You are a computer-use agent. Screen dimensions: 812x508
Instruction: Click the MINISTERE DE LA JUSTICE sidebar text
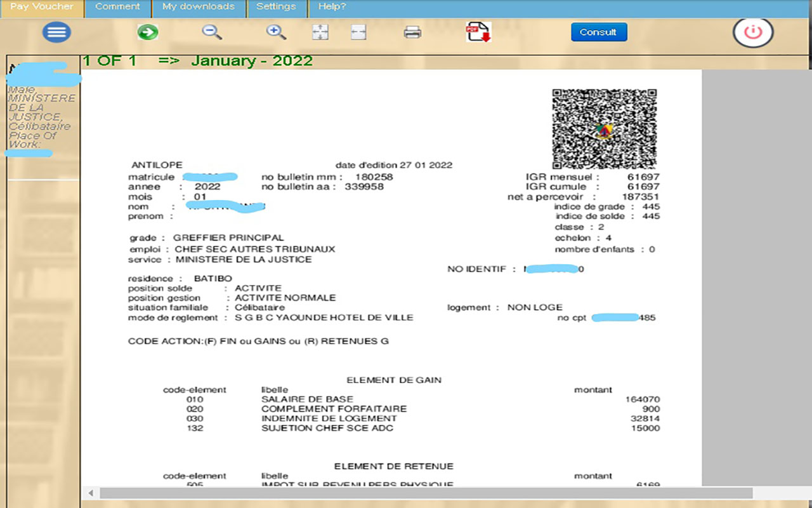41,107
